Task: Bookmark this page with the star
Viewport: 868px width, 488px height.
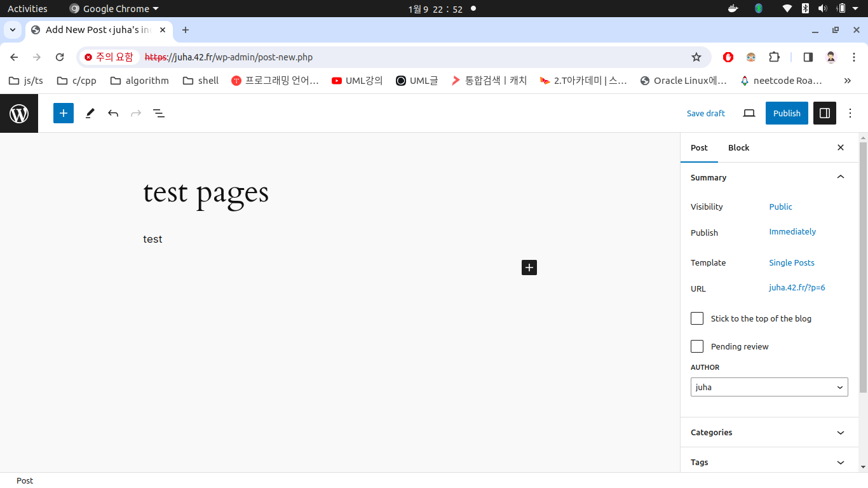Action: (x=696, y=57)
